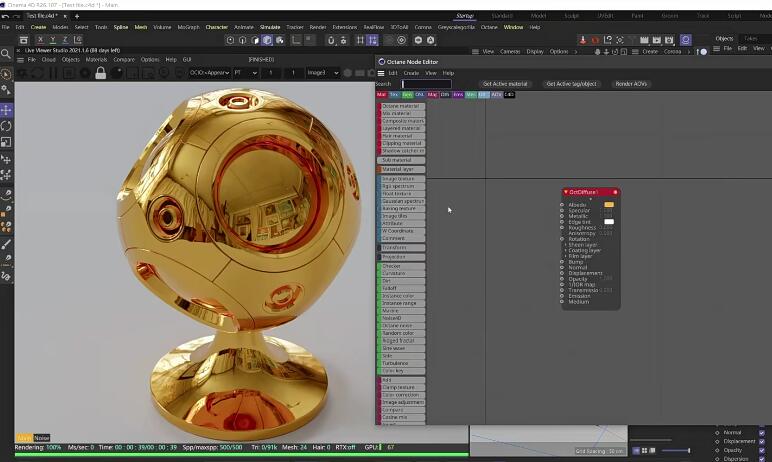Viewport: 772px width, 462px height.
Task: Open the Octane Node Editor hamburger menu
Action: (x=381, y=73)
